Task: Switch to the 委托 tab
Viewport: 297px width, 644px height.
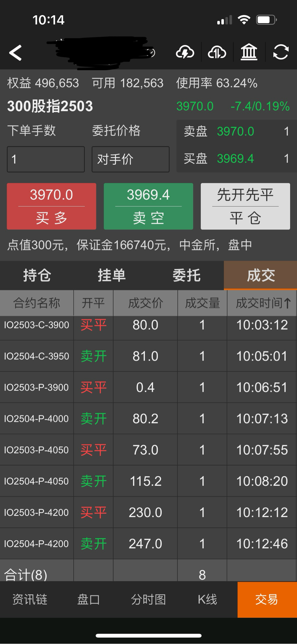Action: [x=186, y=275]
